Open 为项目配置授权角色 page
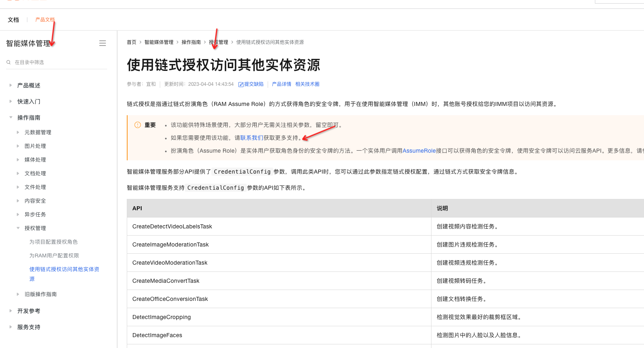644x348 pixels. [x=54, y=242]
